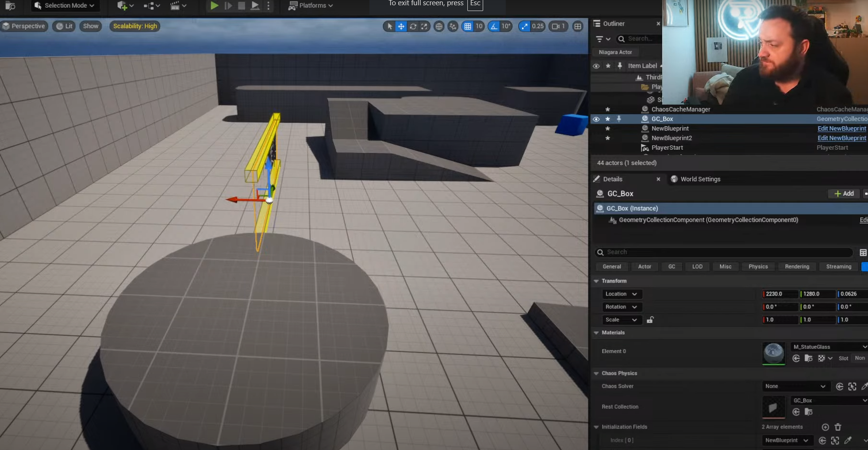Toggle grid snapping in viewport toolbar
Screen dimensions: 868x450
467,26
